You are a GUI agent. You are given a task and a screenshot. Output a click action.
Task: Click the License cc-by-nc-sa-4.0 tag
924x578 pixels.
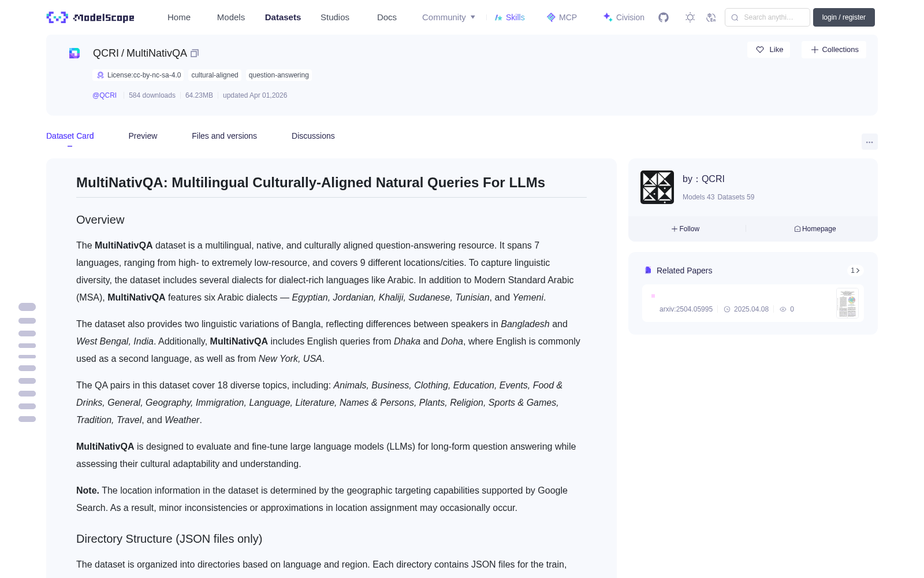(x=139, y=75)
